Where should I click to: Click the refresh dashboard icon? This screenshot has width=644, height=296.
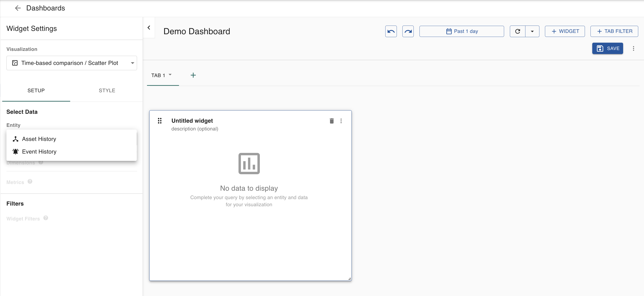pos(517,31)
